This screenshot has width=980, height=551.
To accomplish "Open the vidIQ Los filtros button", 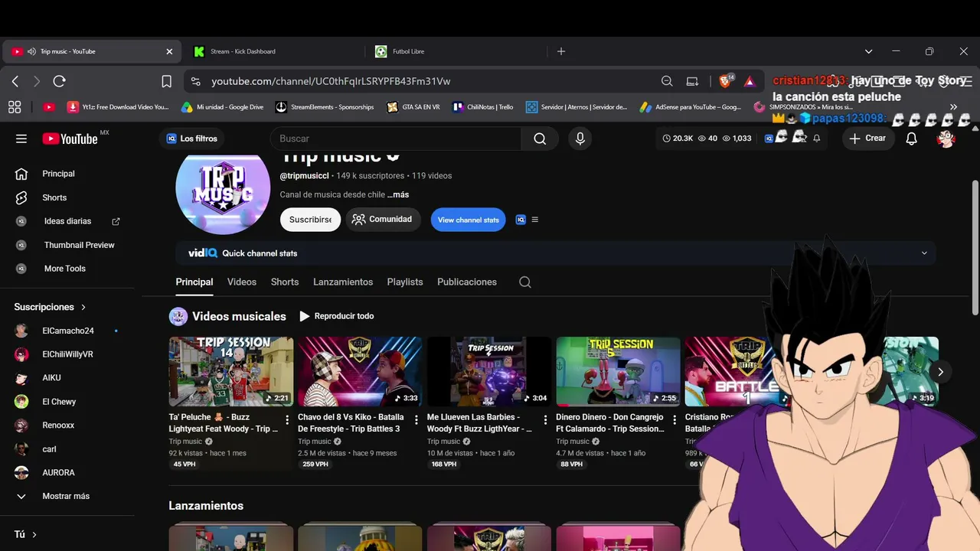I will pyautogui.click(x=192, y=139).
